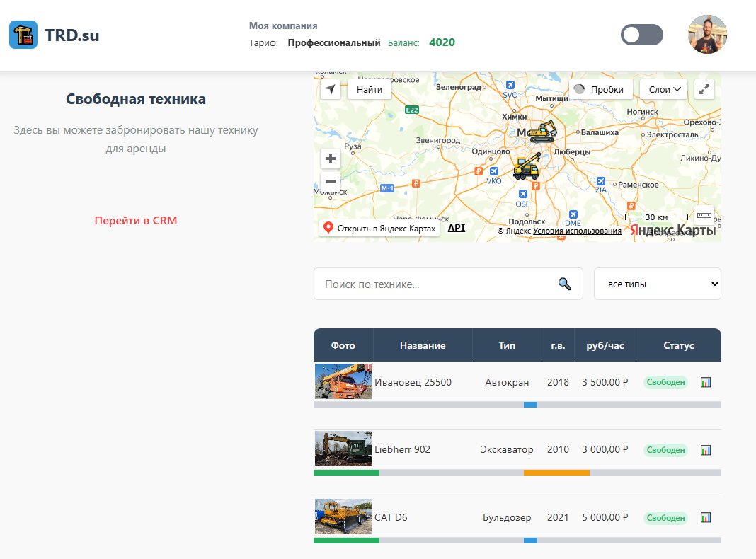Click the DME airport icon on map

pos(573,214)
